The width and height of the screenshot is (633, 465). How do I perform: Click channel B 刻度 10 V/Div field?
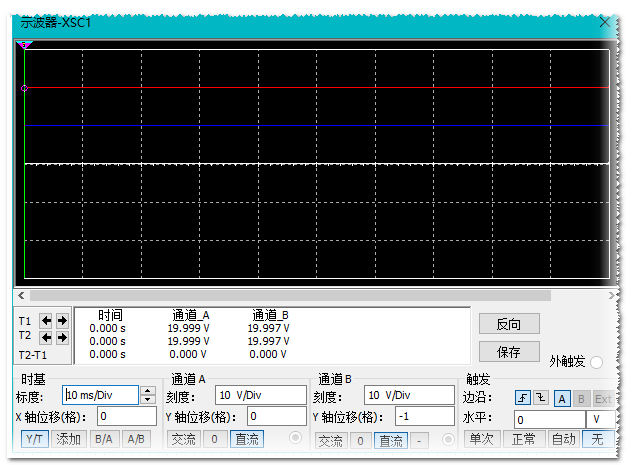(x=409, y=395)
